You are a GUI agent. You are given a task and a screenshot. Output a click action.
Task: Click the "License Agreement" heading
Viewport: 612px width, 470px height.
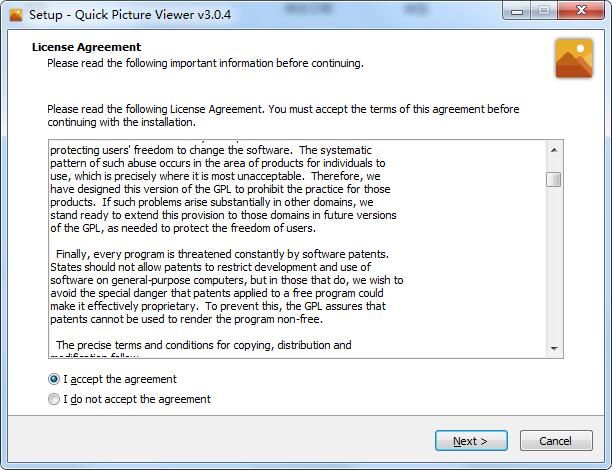tap(86, 47)
